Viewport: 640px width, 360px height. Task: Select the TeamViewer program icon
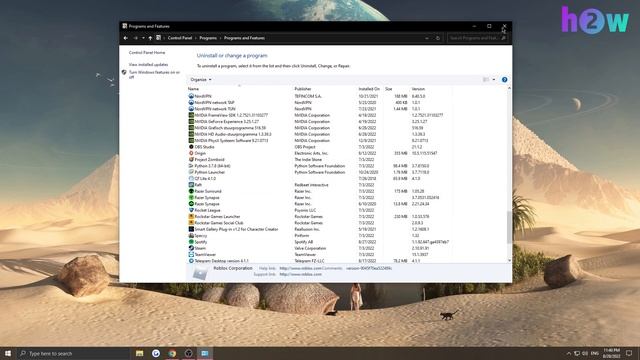(x=191, y=254)
